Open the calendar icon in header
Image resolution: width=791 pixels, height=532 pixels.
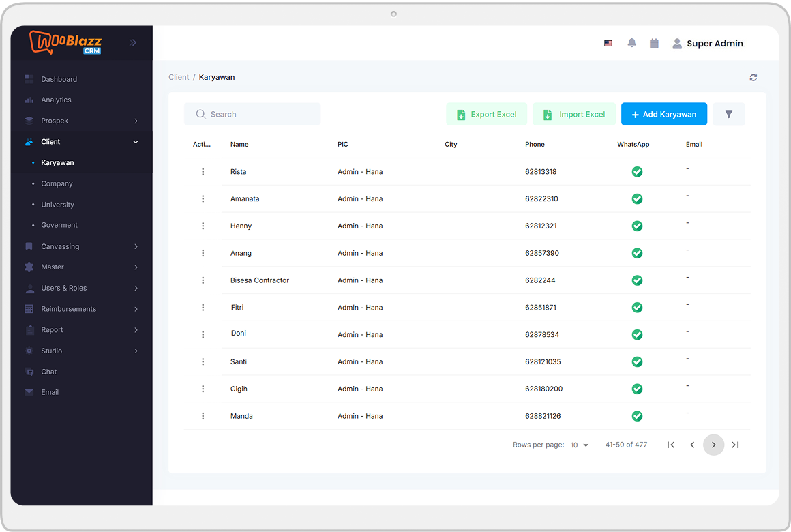pos(654,43)
